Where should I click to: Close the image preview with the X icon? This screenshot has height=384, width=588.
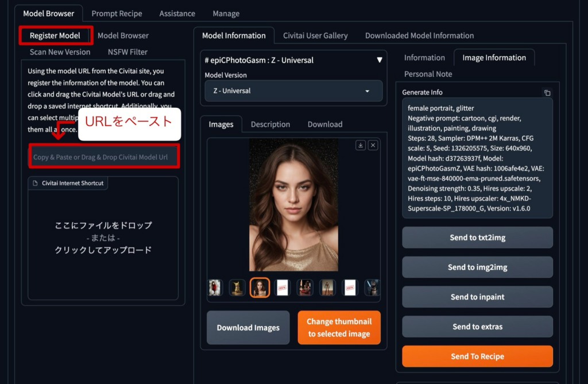373,145
